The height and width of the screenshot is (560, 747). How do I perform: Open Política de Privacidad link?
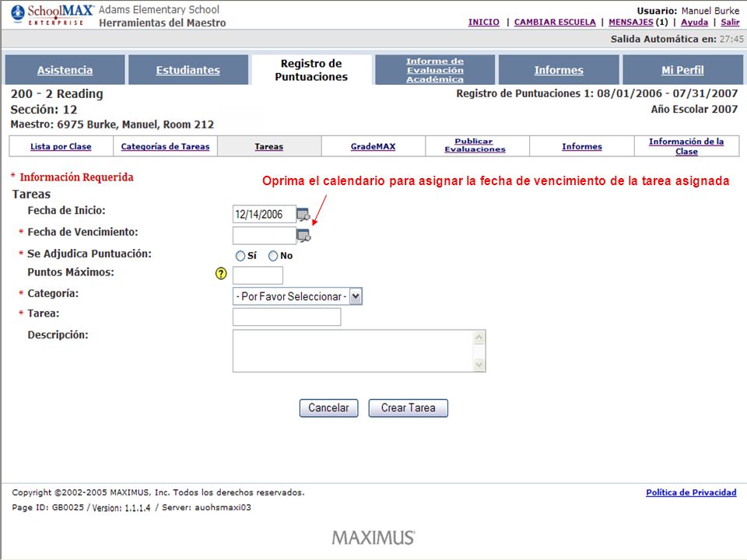click(691, 492)
